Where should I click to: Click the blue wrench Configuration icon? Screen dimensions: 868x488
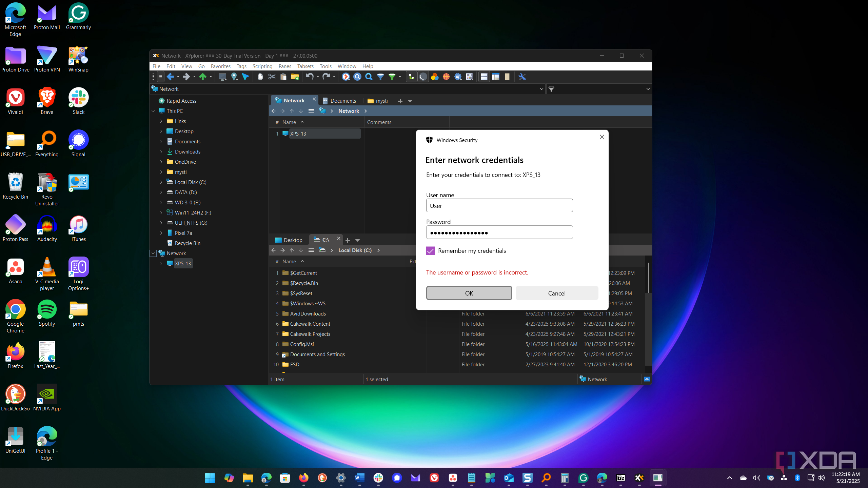522,77
